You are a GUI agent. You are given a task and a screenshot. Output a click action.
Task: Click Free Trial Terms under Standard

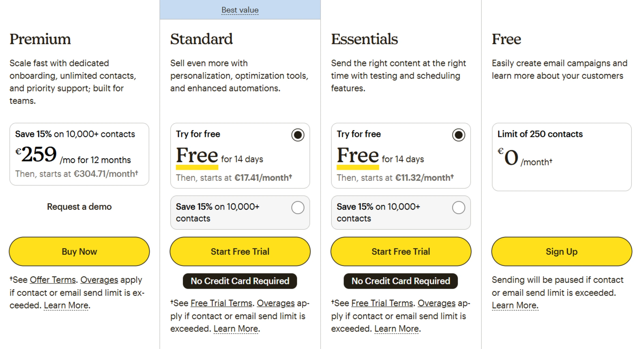[221, 303]
